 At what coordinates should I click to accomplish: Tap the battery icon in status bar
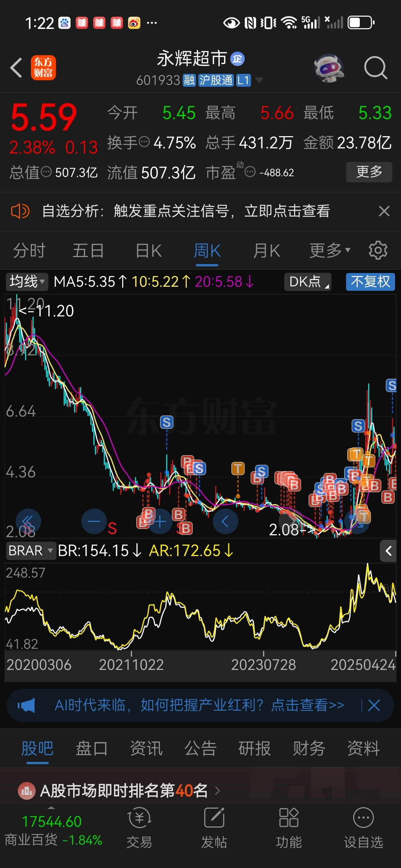tap(361, 23)
